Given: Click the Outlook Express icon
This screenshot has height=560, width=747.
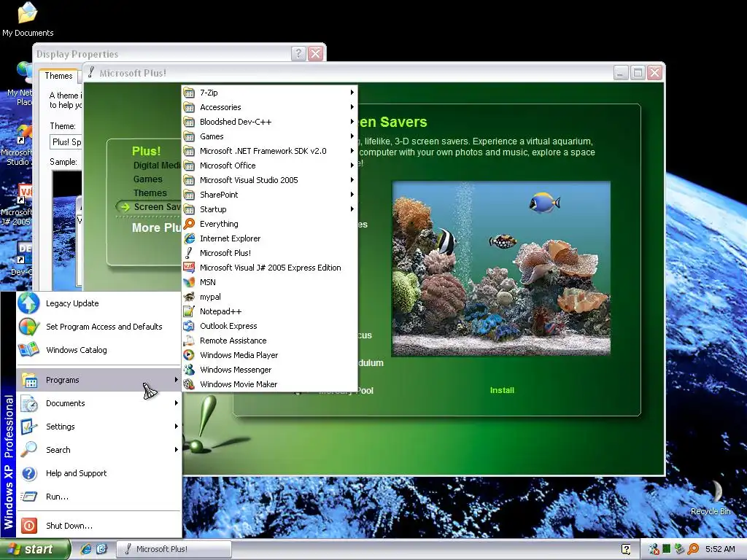Looking at the screenshot, I should pyautogui.click(x=189, y=326).
